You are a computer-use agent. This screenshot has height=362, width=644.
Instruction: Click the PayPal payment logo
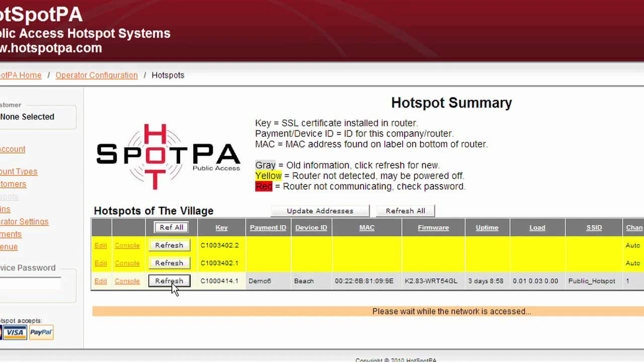(x=41, y=332)
